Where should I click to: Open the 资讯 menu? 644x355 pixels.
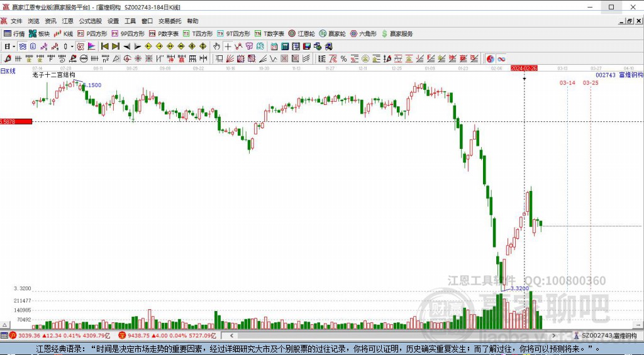click(50, 21)
